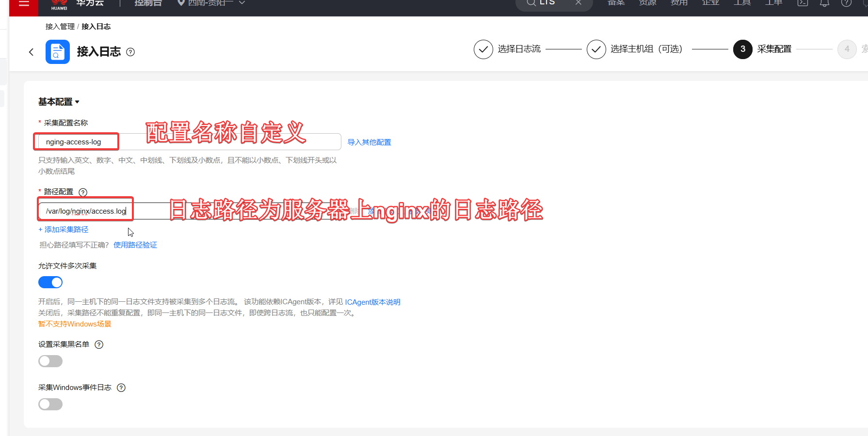
Task: Turn on 采集Windows事件日志 switch
Action: coord(50,405)
